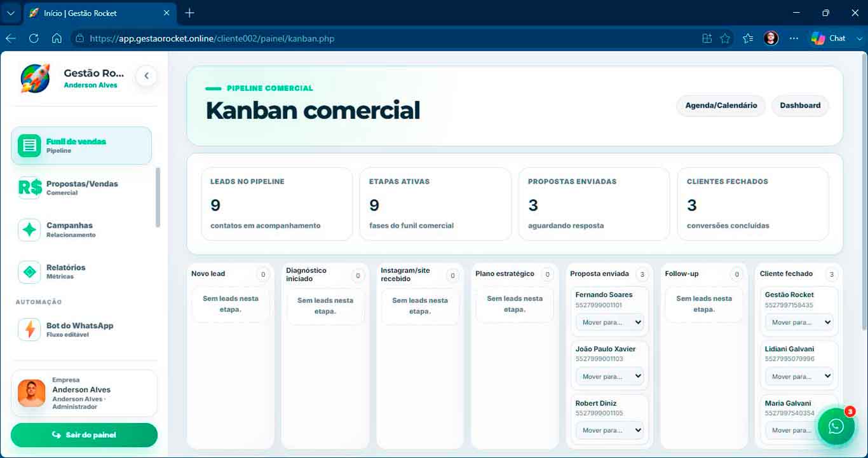Open Copilot Chat in browser toolbar
This screenshot has height=458, width=868.
tap(829, 38)
